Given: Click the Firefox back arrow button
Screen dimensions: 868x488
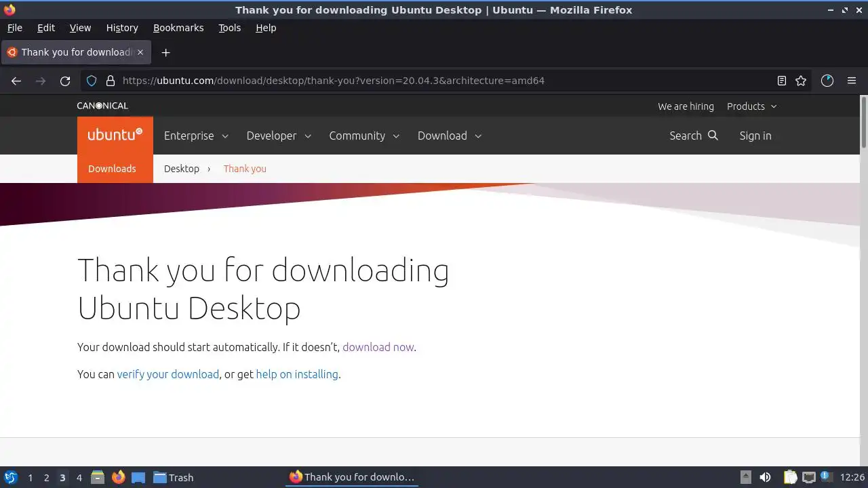Looking at the screenshot, I should coord(16,81).
